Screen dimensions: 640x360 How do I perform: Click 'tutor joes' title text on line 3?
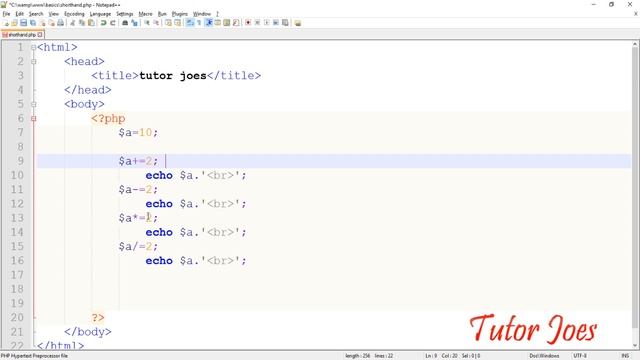pyautogui.click(x=173, y=76)
